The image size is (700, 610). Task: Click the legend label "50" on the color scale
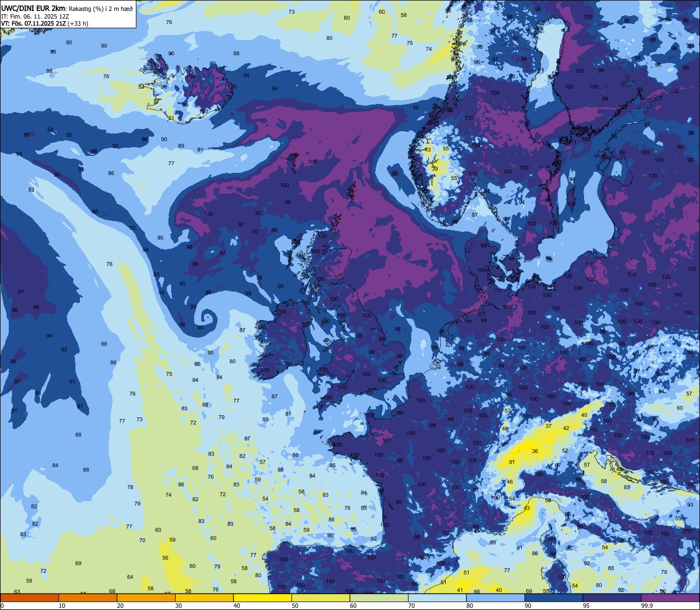coord(295,606)
